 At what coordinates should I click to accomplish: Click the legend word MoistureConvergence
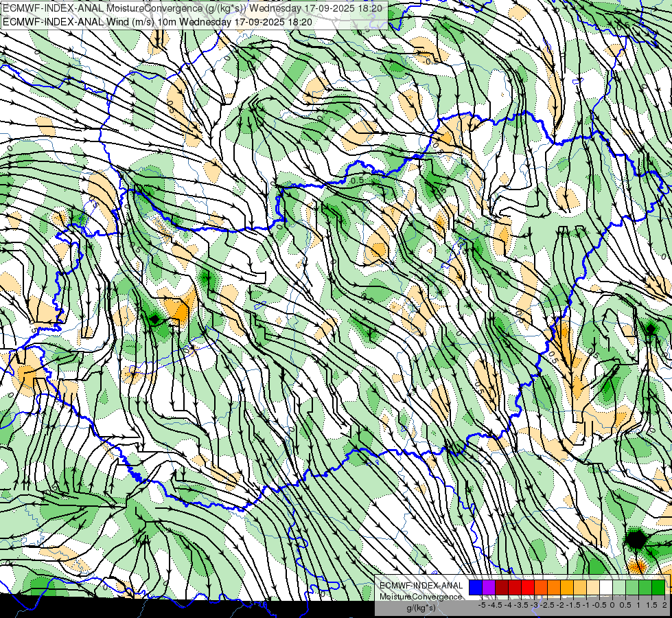[x=421, y=597]
